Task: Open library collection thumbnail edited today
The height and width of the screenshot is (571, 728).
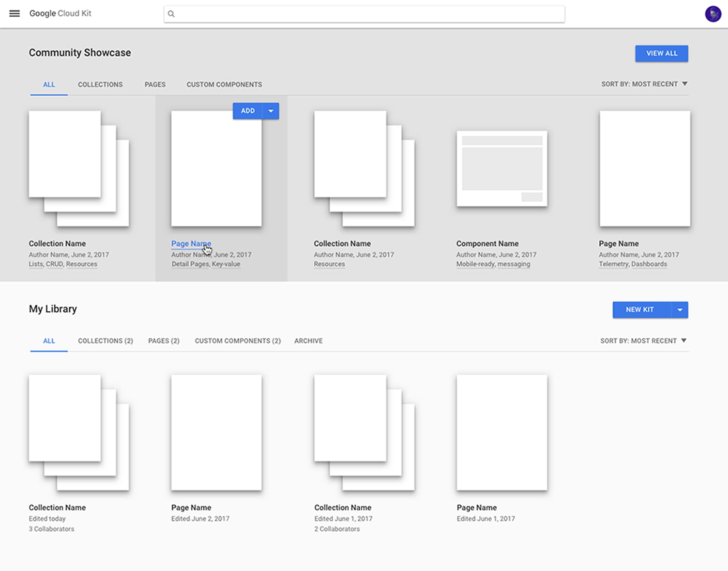Action: (x=79, y=432)
